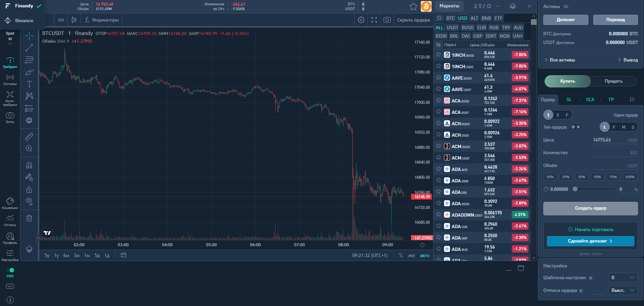Add BTCUSDT to favorites with star icon

[x=413, y=6]
